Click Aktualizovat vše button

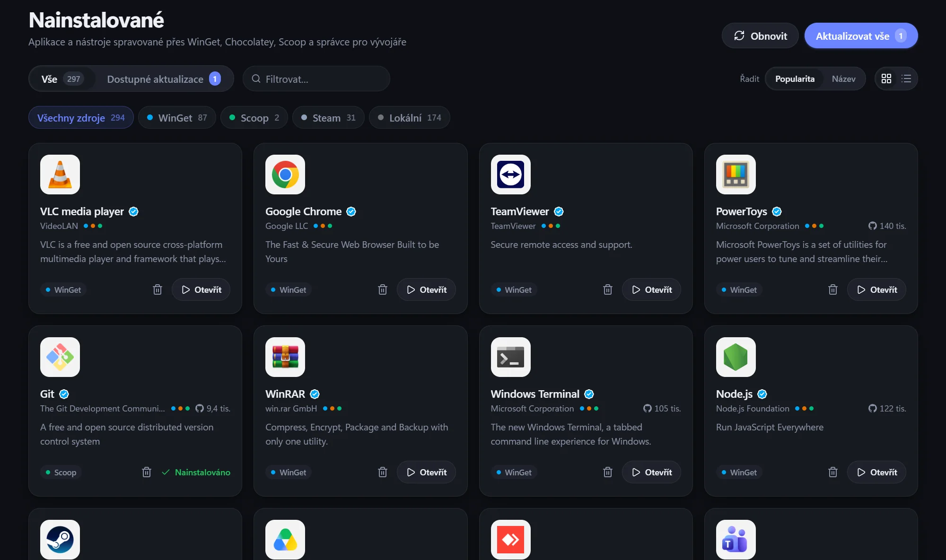[861, 36]
